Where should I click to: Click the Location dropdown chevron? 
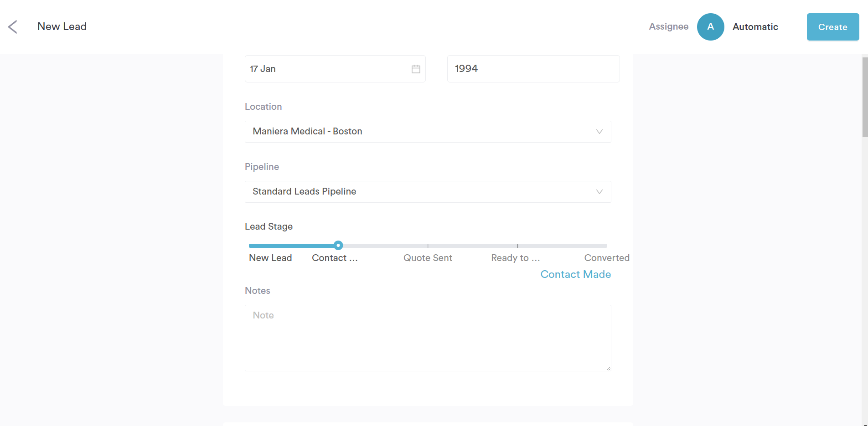click(599, 132)
